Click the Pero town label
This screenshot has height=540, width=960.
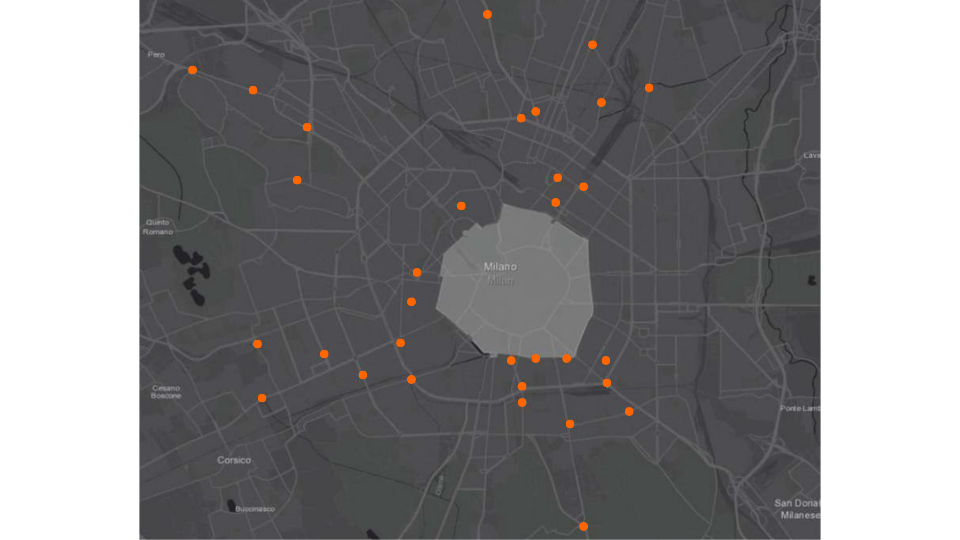click(155, 54)
